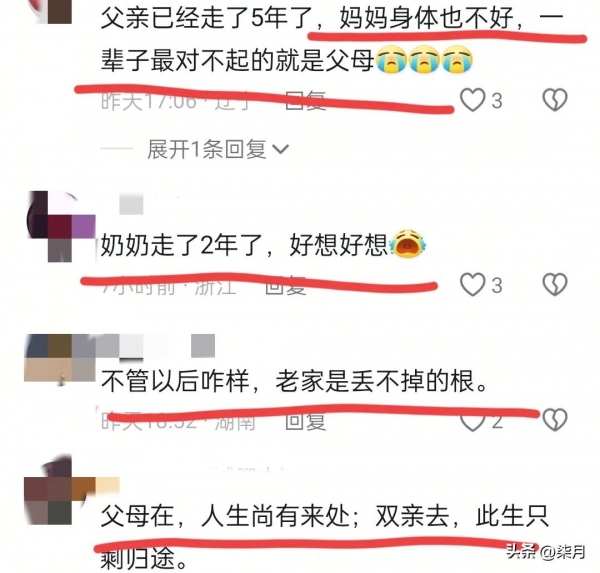Reply to the 湖南 comment via 回复

(306, 421)
